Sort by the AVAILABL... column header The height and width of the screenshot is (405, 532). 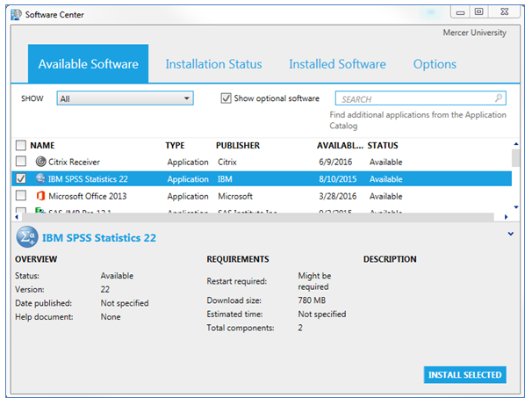[340, 145]
